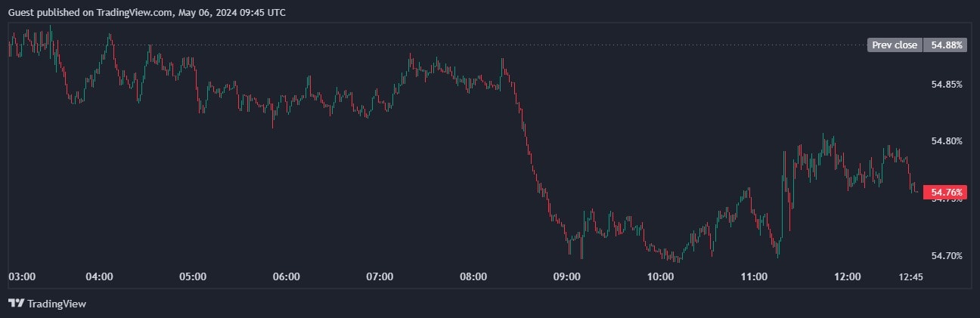The height and width of the screenshot is (318, 980).
Task: Click the TradingView logo icon
Action: pos(16,304)
